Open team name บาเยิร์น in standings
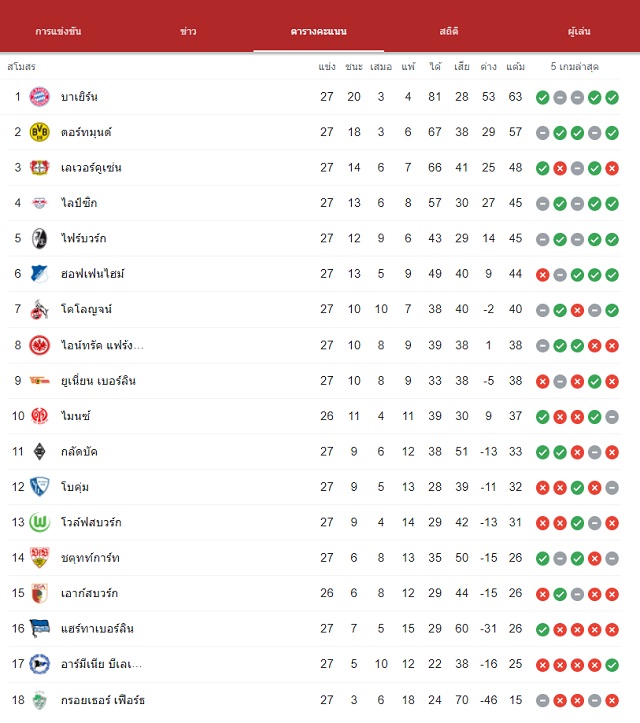Viewport: 640px width, 723px height. coord(79,97)
